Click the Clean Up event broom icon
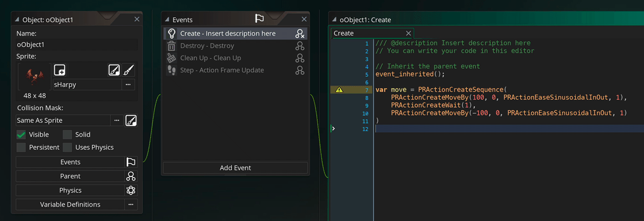Viewport: 644px width, 221px height. pos(172,58)
